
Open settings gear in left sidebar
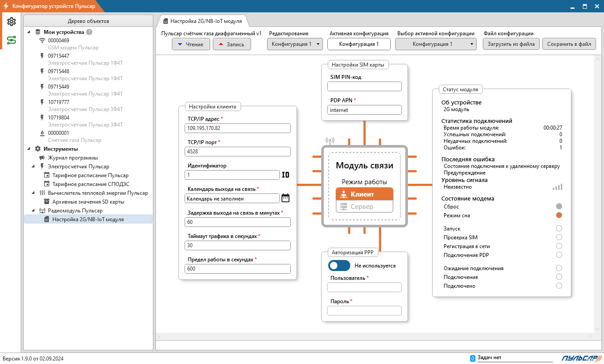11,22
